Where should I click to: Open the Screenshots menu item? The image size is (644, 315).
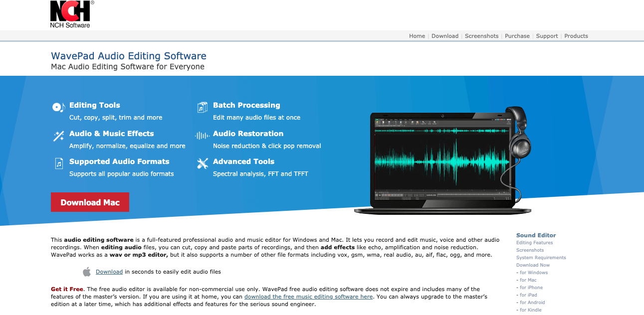[x=481, y=36]
